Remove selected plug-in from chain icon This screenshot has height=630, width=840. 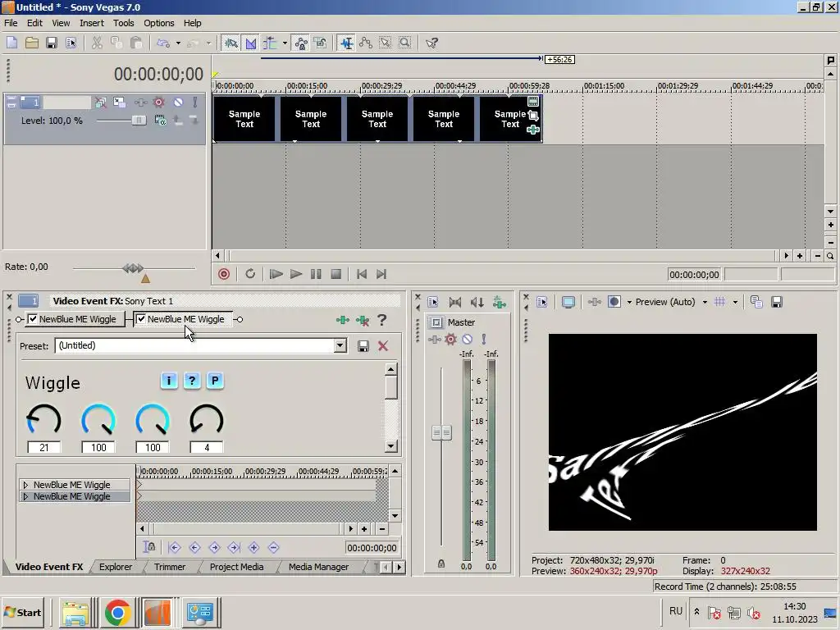click(x=363, y=321)
